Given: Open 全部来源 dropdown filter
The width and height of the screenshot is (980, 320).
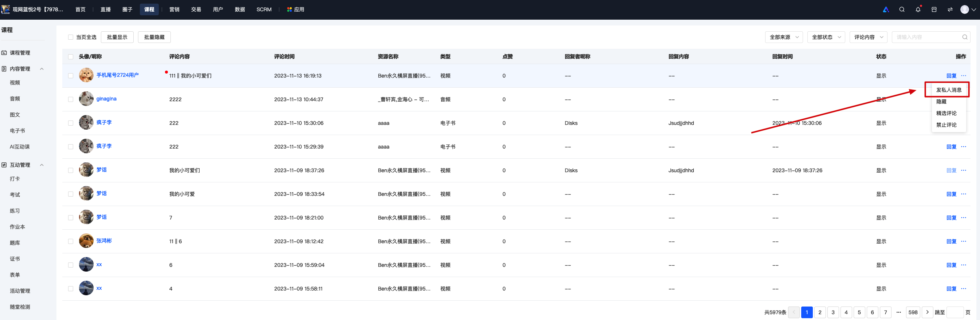Looking at the screenshot, I should point(784,37).
